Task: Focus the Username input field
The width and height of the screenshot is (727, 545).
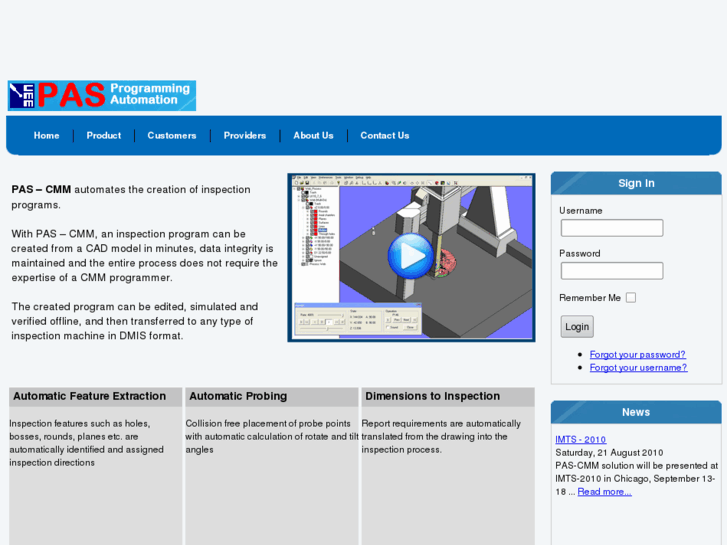Action: click(x=612, y=228)
